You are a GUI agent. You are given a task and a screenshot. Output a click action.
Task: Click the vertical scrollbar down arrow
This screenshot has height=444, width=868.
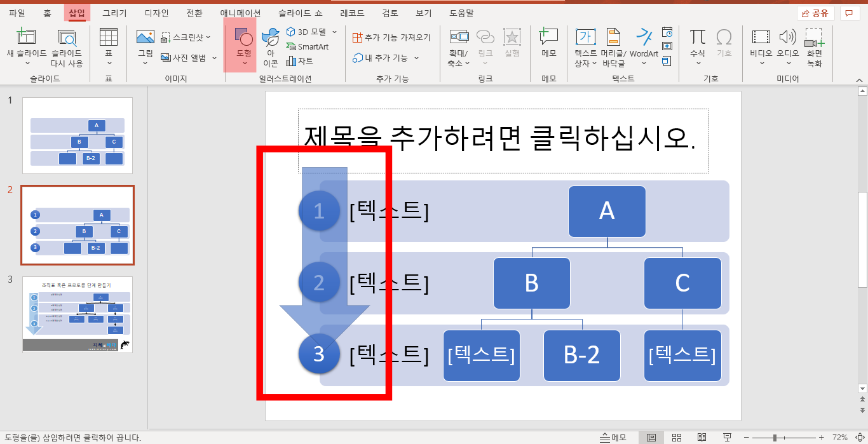click(x=862, y=388)
